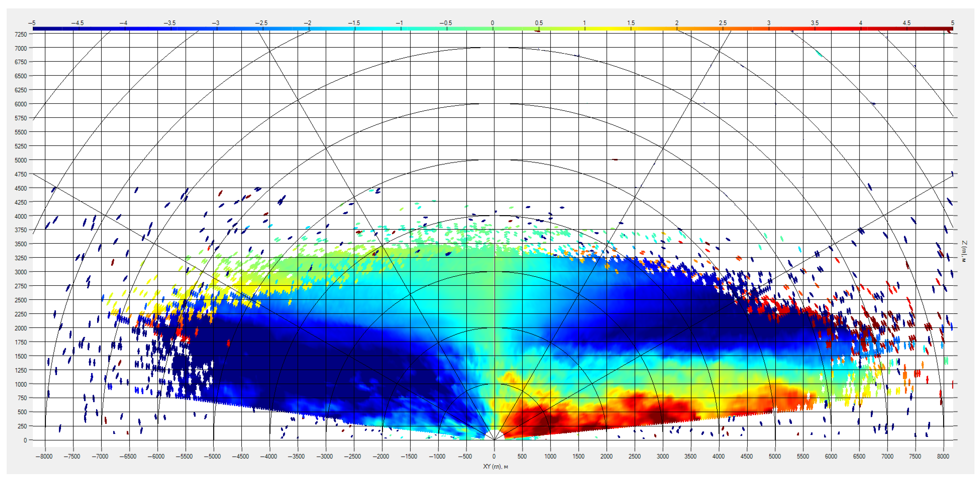Click the Z-axis tick label 0
This screenshot has width=980, height=479.
click(x=25, y=440)
